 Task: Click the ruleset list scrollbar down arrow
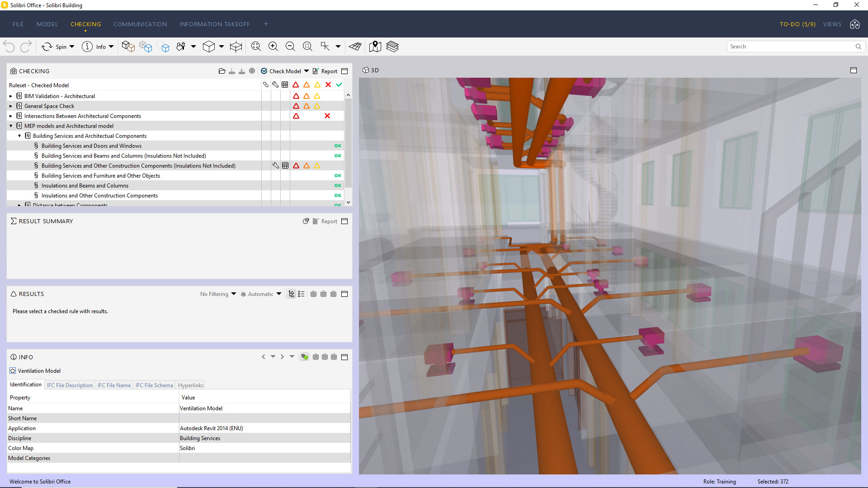(x=348, y=202)
